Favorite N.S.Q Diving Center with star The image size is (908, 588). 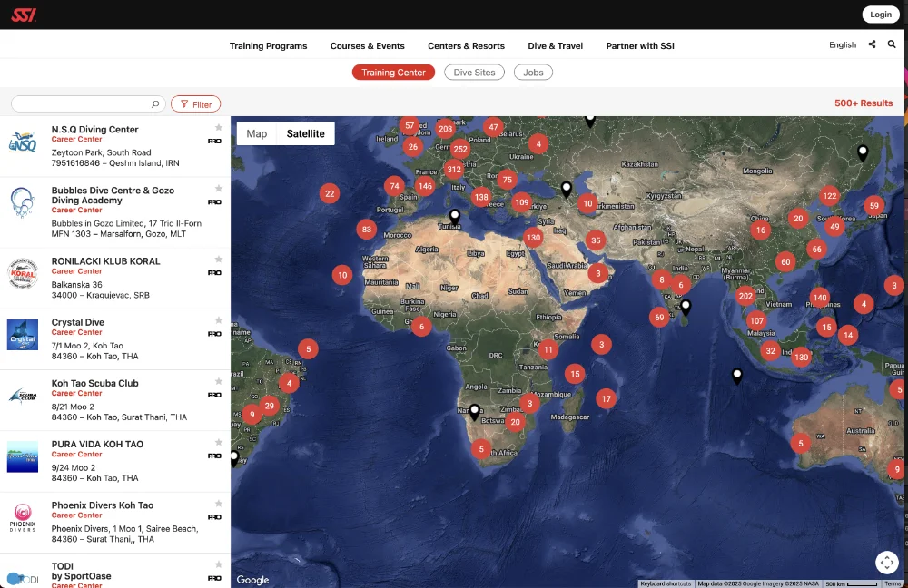click(x=218, y=127)
